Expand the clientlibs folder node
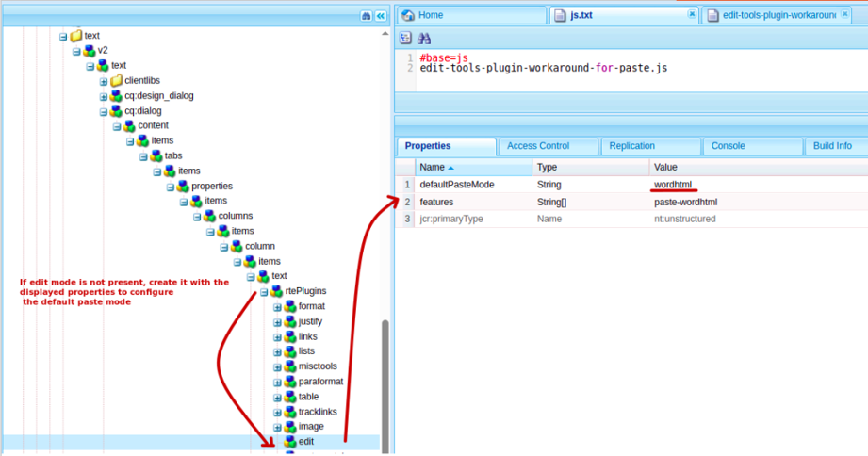The width and height of the screenshot is (868, 456). coord(104,81)
